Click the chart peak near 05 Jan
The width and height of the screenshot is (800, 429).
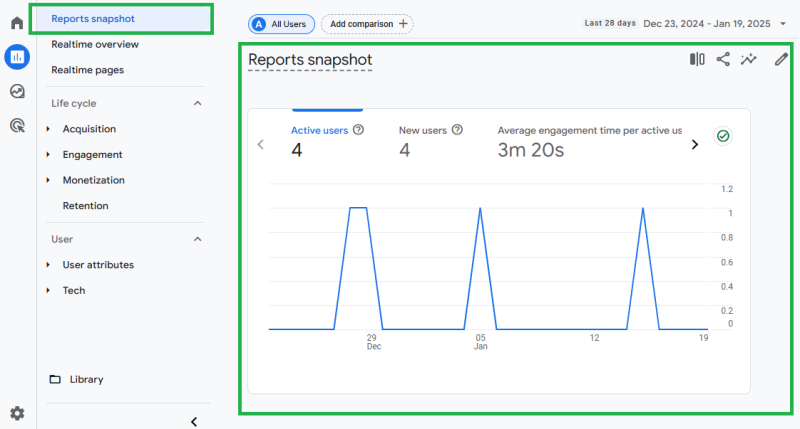480,208
